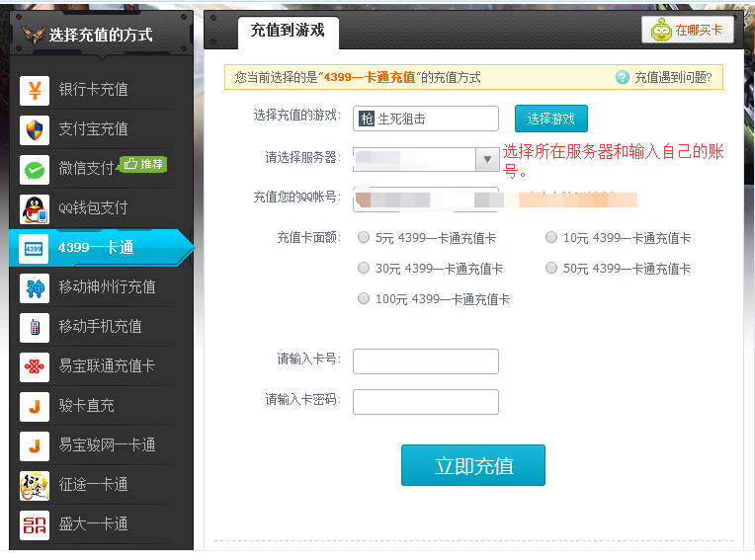Select 4399一卡通 in the sidebar

pos(101,248)
